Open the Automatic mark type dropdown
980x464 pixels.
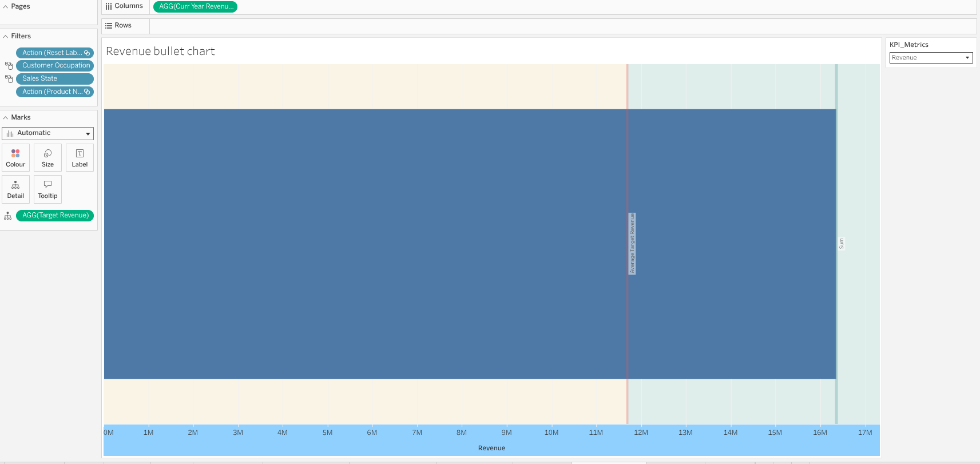[48, 133]
